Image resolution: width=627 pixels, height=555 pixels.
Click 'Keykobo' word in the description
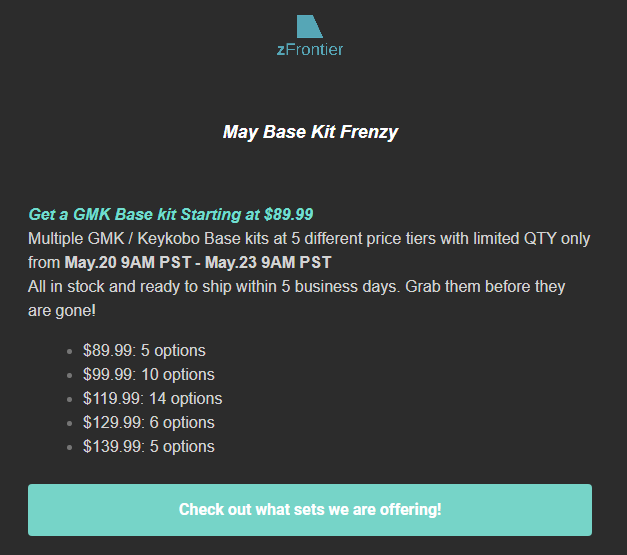click(168, 239)
